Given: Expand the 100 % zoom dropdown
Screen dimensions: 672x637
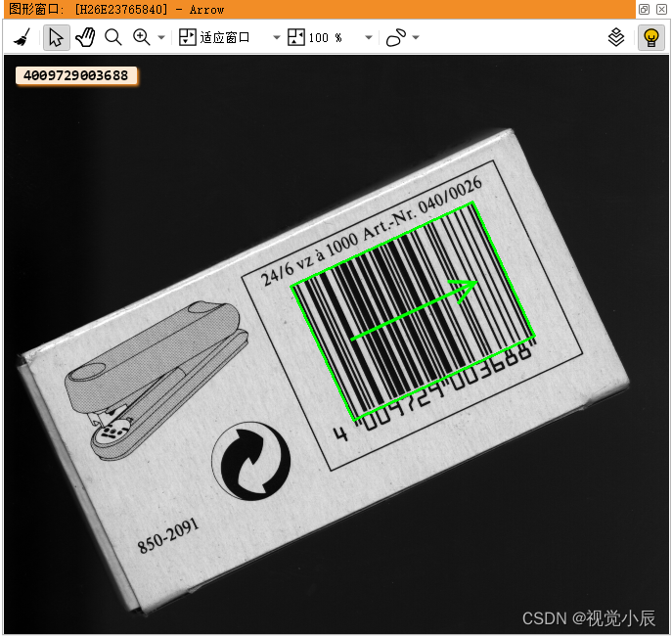Looking at the screenshot, I should 368,38.
